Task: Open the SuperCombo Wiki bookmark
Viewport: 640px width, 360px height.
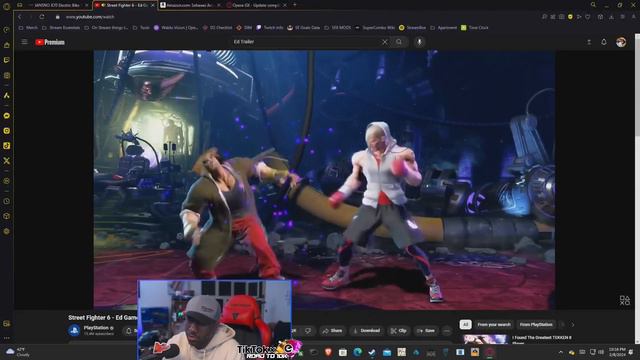Action: pos(375,28)
